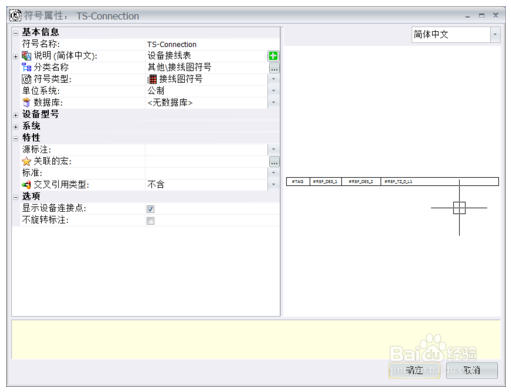Screen dimensions: 511x392
Task: Click the 交叉引用类型 icon
Action: click(26, 185)
